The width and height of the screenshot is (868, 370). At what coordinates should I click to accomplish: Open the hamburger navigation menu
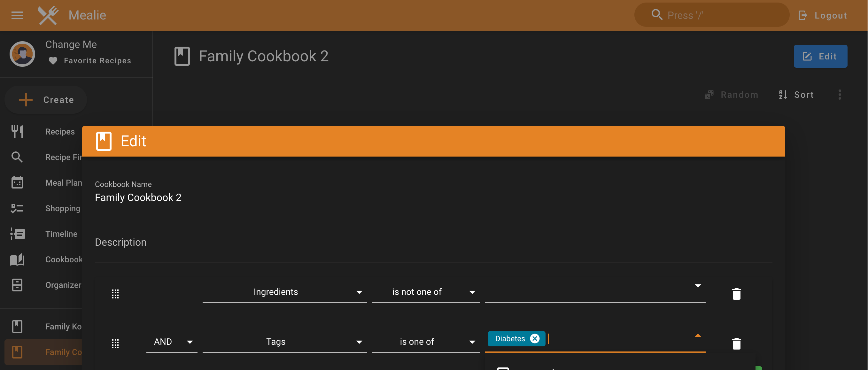[x=17, y=15]
